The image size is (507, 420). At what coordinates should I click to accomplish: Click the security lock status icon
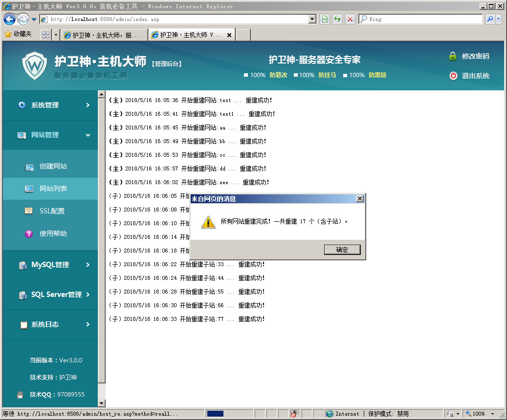pyautogui.click(x=450, y=414)
